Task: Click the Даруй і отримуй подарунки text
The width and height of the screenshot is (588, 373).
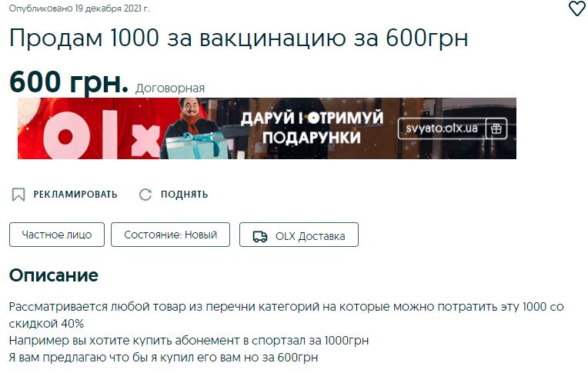Action: (x=312, y=128)
